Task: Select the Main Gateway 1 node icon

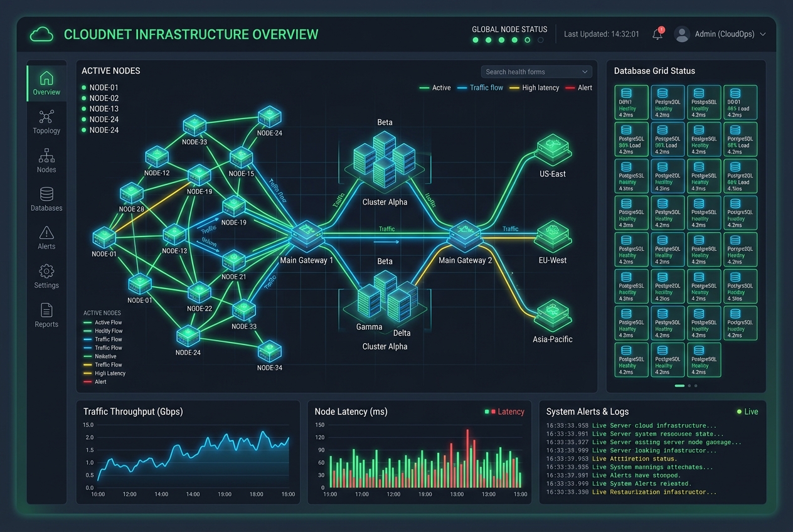Action: pos(307,237)
